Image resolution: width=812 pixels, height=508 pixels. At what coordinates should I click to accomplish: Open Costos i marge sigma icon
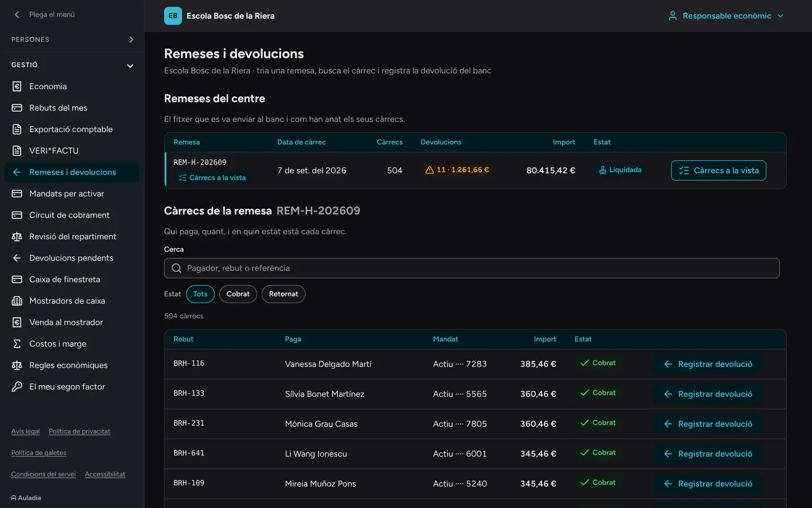tap(17, 344)
